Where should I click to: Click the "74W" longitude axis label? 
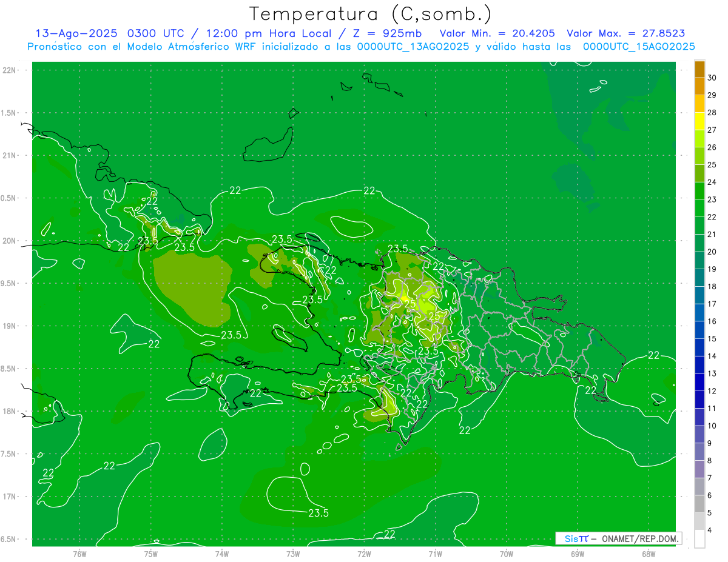click(x=222, y=554)
